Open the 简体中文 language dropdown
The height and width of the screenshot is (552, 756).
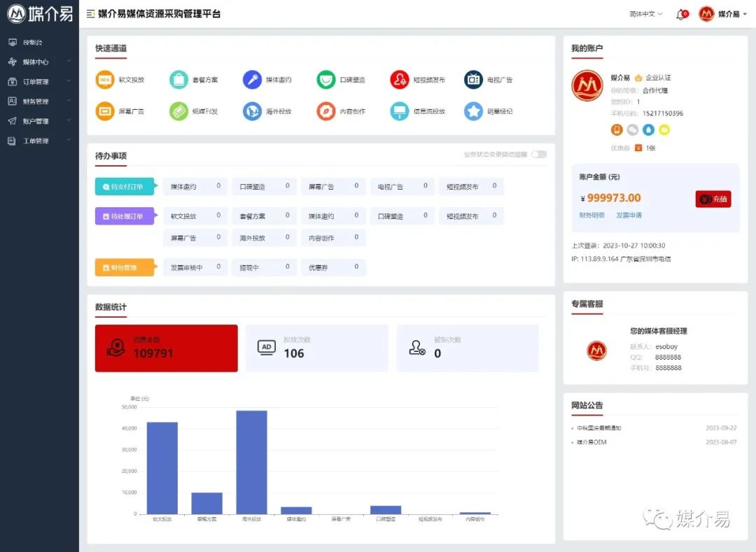tap(645, 14)
